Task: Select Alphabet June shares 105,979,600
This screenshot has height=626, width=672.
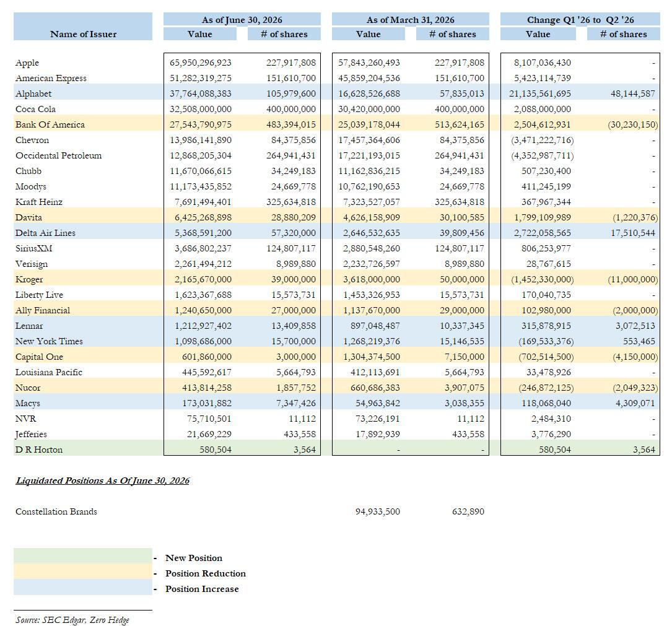Action: [291, 93]
